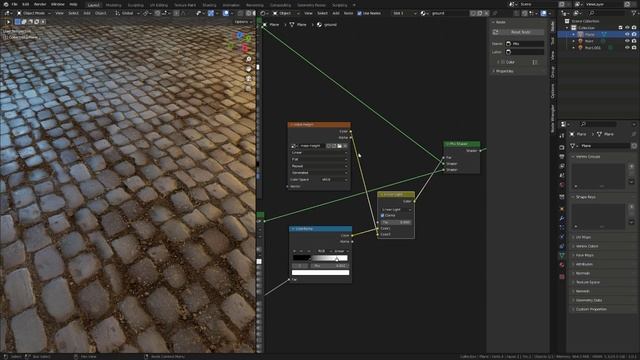Click the ColorRamp node header
640x360 pixels.
[320, 229]
